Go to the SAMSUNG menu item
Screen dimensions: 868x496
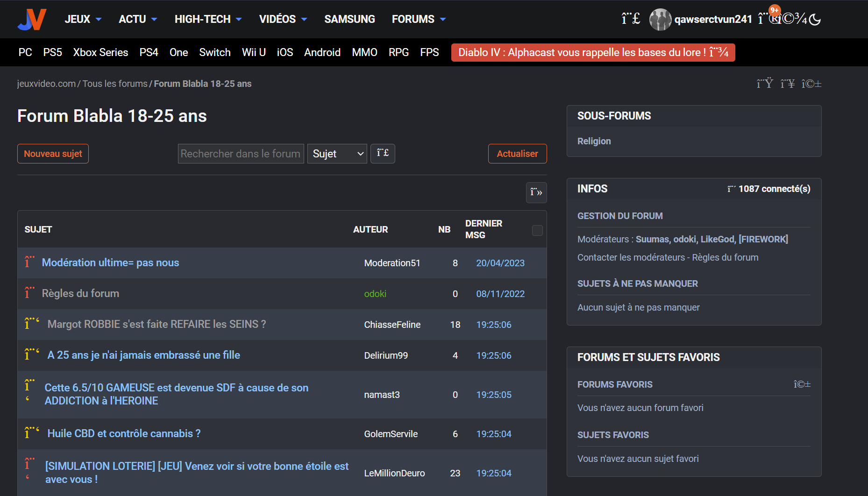coord(349,19)
